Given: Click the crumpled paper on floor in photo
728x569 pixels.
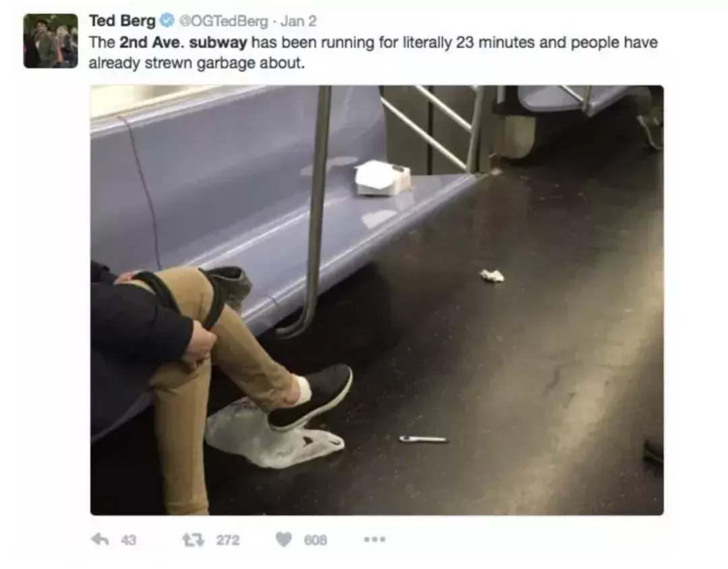Looking at the screenshot, I should (x=491, y=276).
